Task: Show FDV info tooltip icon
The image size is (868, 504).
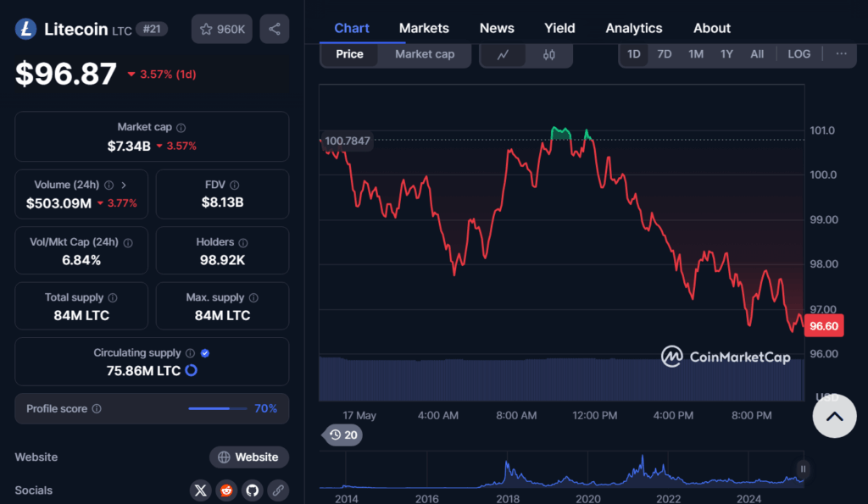Action: (235, 185)
